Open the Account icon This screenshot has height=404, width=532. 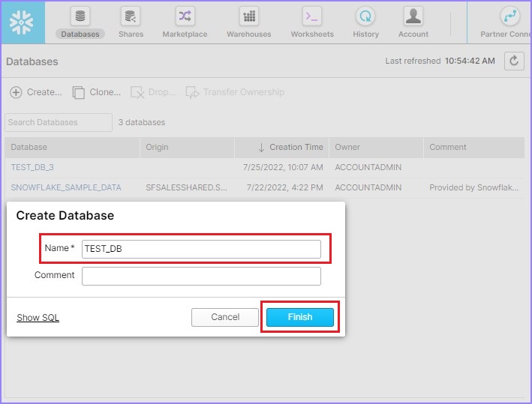coord(413,16)
